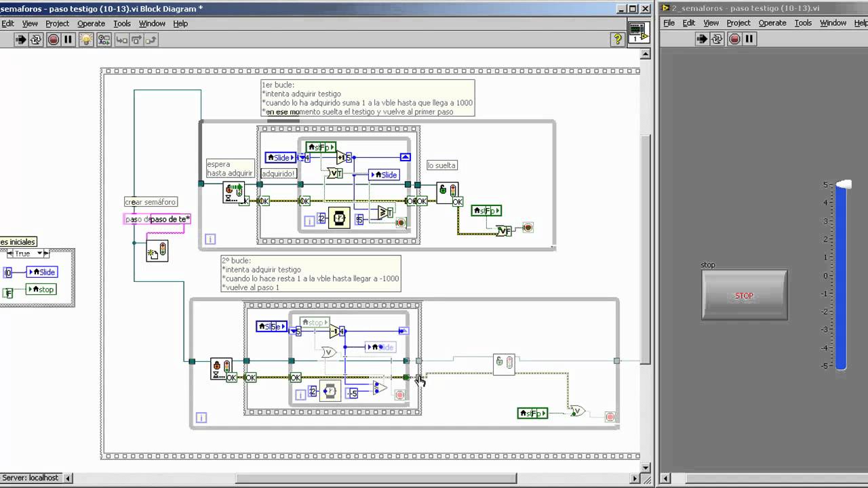Click the Slide local variable in initial values case
This screenshot has height=488, width=868.
[42, 272]
